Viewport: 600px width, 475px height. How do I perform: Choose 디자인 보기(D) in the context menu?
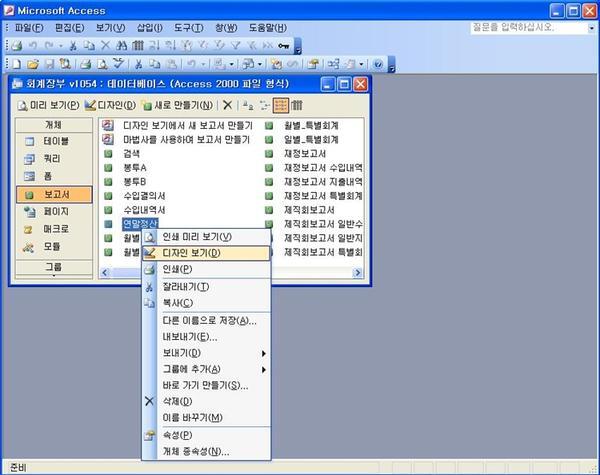(206, 253)
